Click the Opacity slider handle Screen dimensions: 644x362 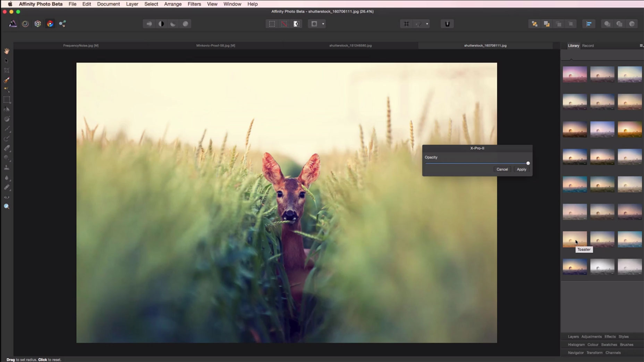[528, 163]
